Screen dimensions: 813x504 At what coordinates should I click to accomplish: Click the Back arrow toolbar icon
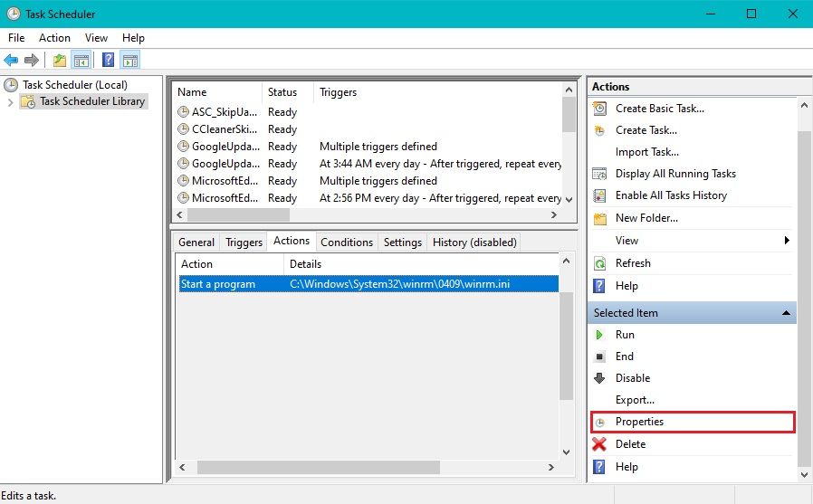coord(11,61)
